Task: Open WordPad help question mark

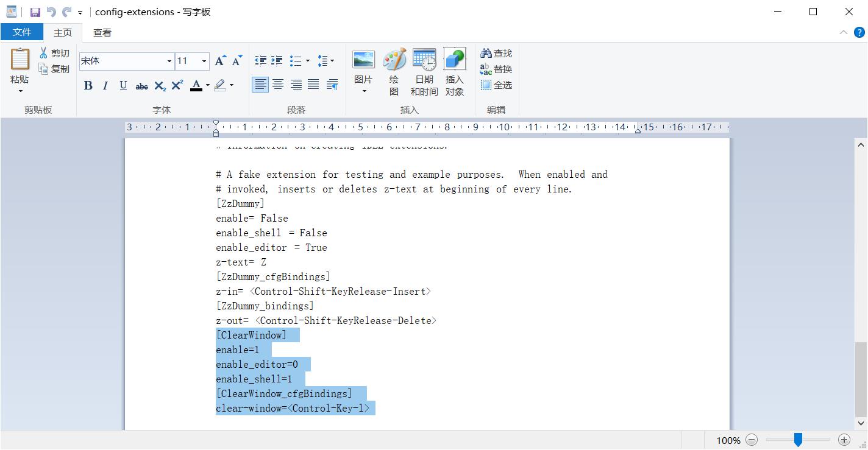Action: click(x=858, y=33)
